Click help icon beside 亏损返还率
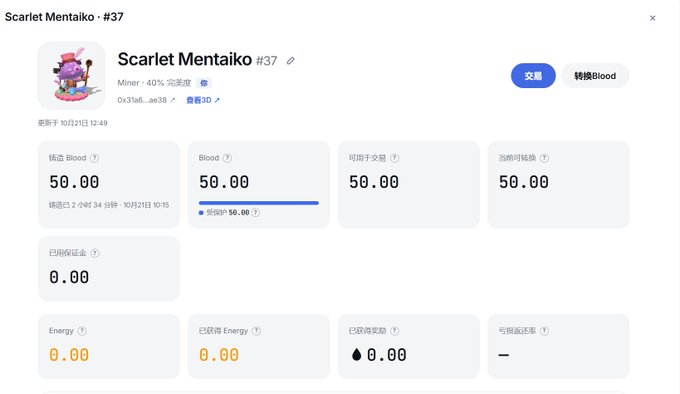This screenshot has width=680, height=394. point(544,331)
